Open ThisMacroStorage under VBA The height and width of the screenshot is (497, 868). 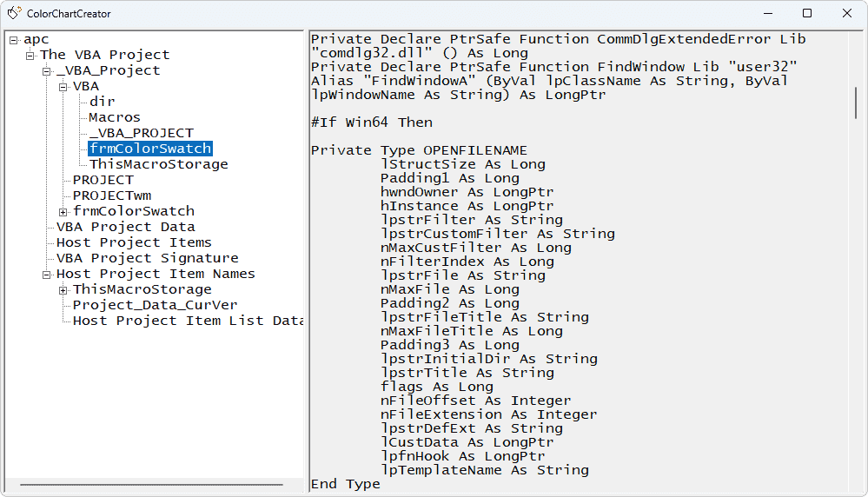click(159, 164)
